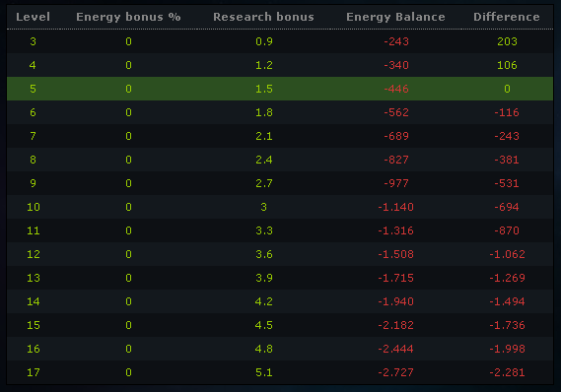561x392 pixels.
Task: Click energy balance value -340
Action: click(x=396, y=65)
